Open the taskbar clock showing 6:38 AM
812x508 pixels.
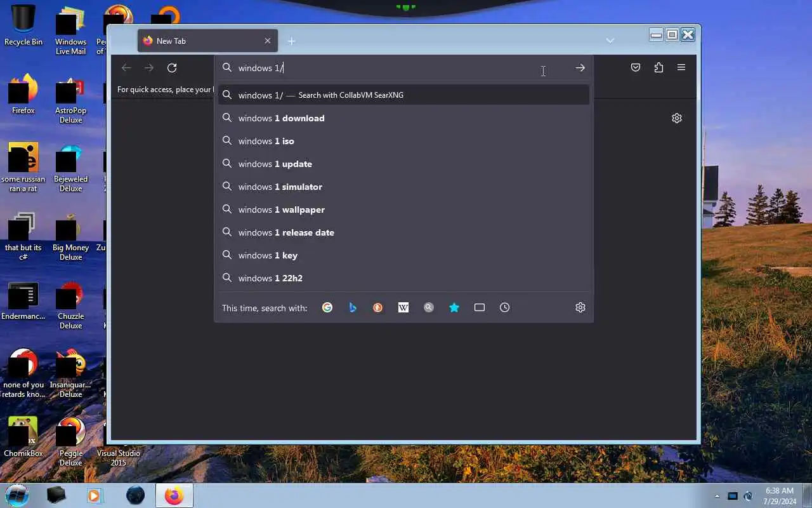pyautogui.click(x=780, y=496)
